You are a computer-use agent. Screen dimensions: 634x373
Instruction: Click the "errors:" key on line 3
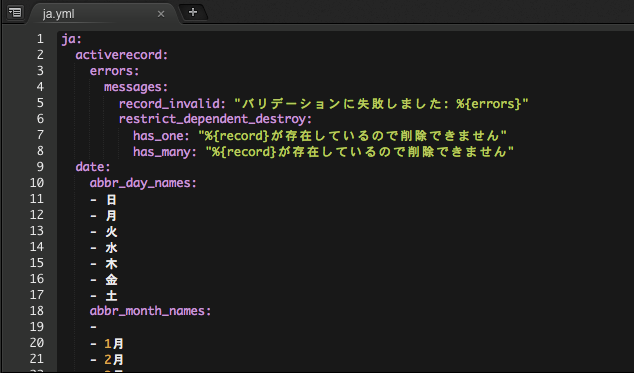114,71
